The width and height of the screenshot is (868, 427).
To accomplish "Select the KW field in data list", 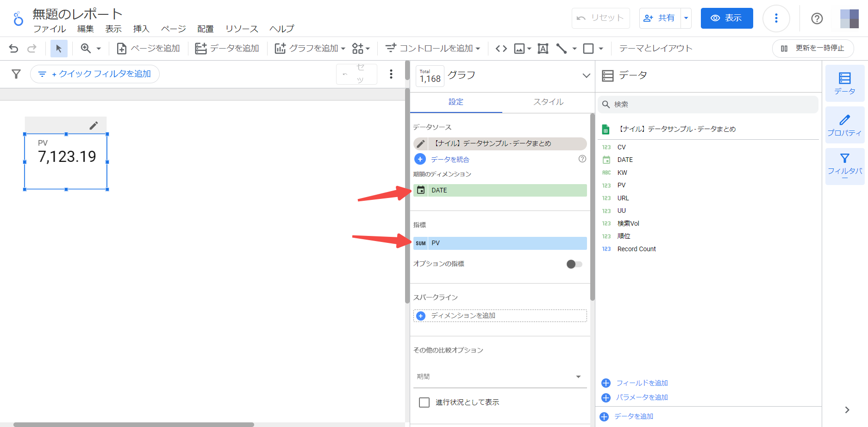I will pos(622,173).
